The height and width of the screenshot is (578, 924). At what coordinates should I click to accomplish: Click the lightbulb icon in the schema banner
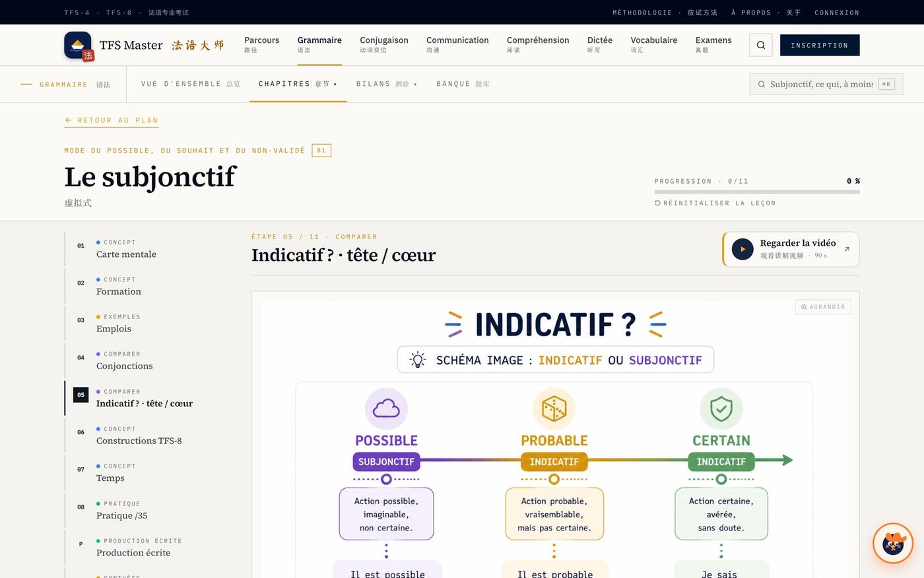coord(418,360)
